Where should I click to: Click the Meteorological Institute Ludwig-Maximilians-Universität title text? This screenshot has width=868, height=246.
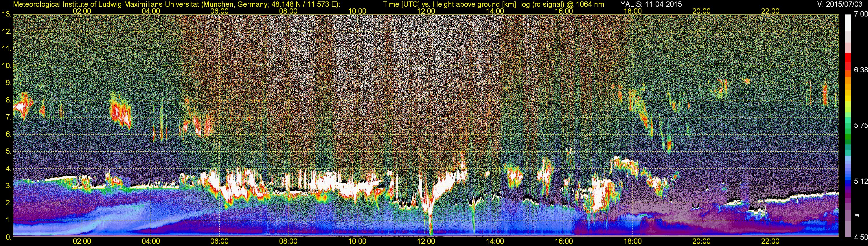(x=176, y=4)
